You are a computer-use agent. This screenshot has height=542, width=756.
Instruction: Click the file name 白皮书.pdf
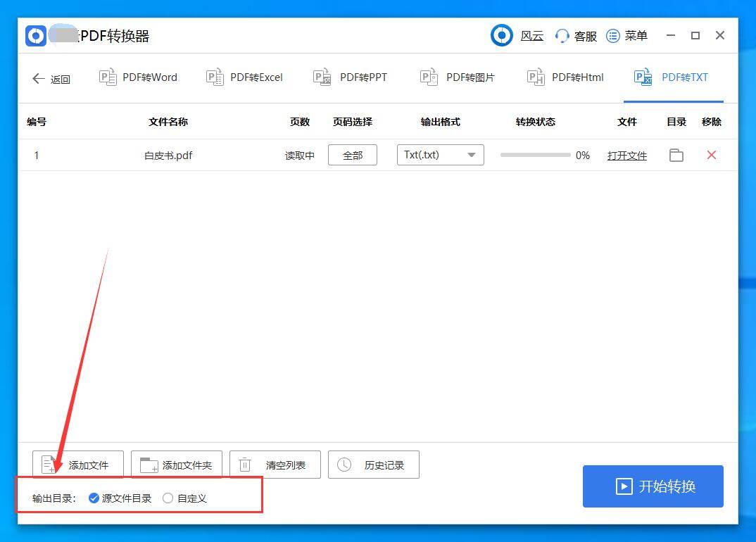point(168,156)
